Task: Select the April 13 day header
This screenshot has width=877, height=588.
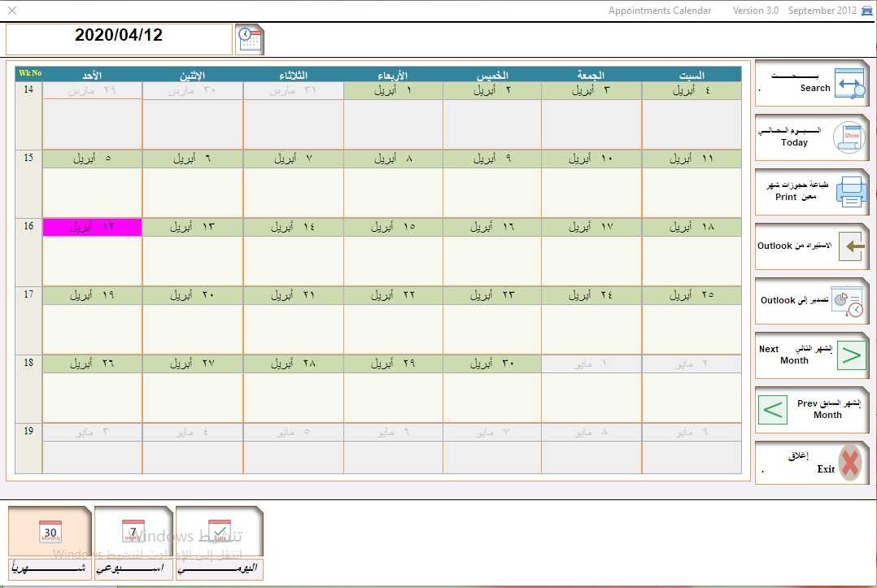Action: 192,227
